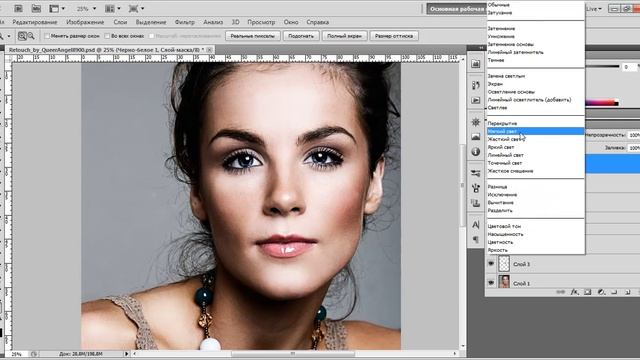Click the Реальные пикселы button
Image resolution: width=640 pixels, height=360 pixels.
(x=253, y=36)
